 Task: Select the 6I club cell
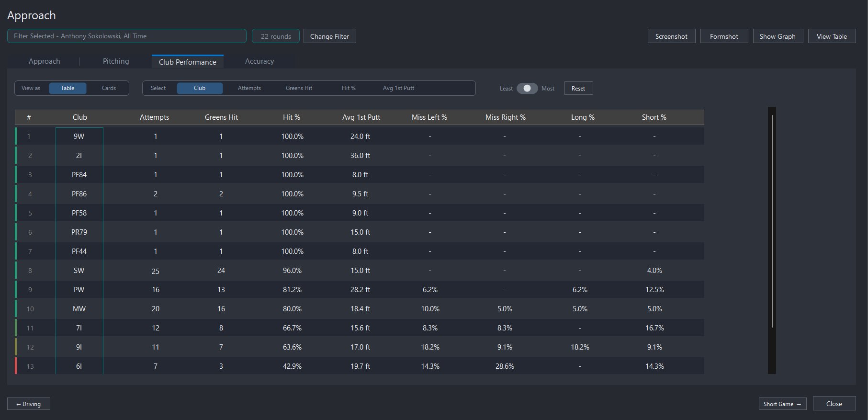coord(79,366)
